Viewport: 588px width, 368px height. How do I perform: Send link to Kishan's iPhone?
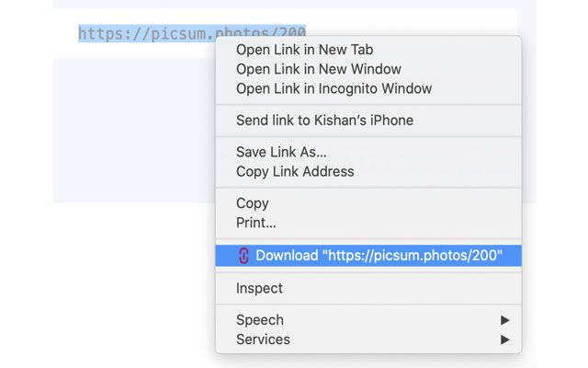324,121
